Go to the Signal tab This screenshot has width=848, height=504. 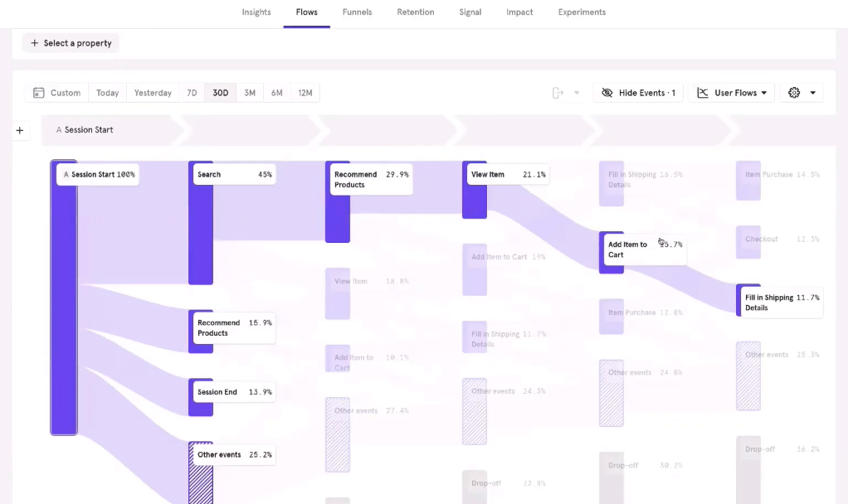click(470, 12)
